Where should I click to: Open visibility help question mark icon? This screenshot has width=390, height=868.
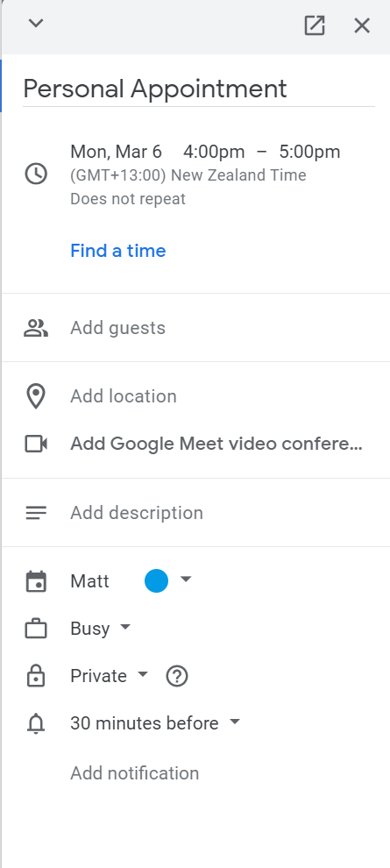pyautogui.click(x=177, y=676)
